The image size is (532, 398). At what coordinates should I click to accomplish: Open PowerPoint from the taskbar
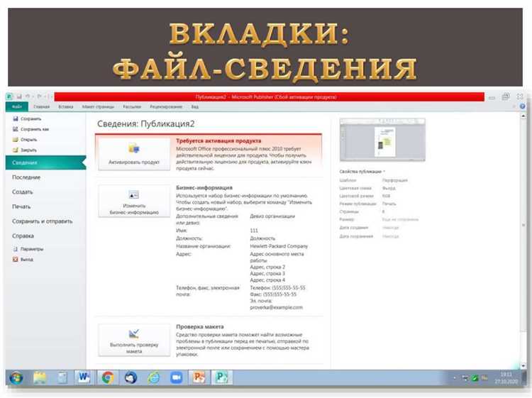pos(199,377)
